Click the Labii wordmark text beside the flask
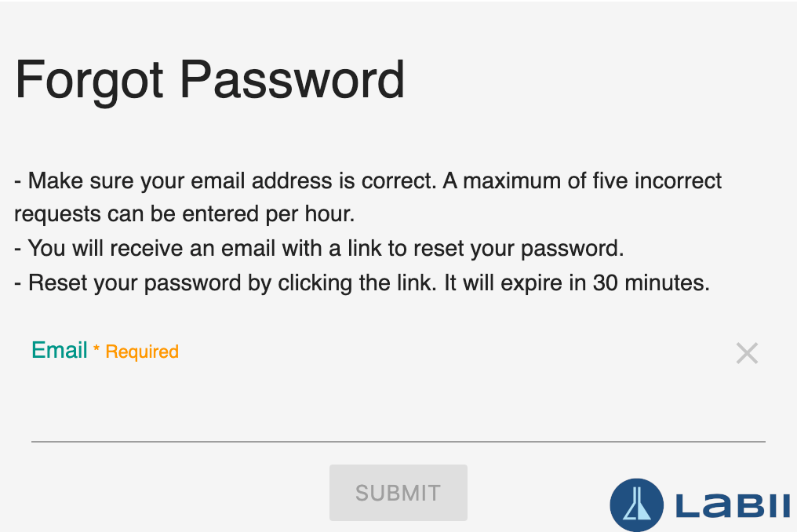The height and width of the screenshot is (532, 797). tap(733, 505)
